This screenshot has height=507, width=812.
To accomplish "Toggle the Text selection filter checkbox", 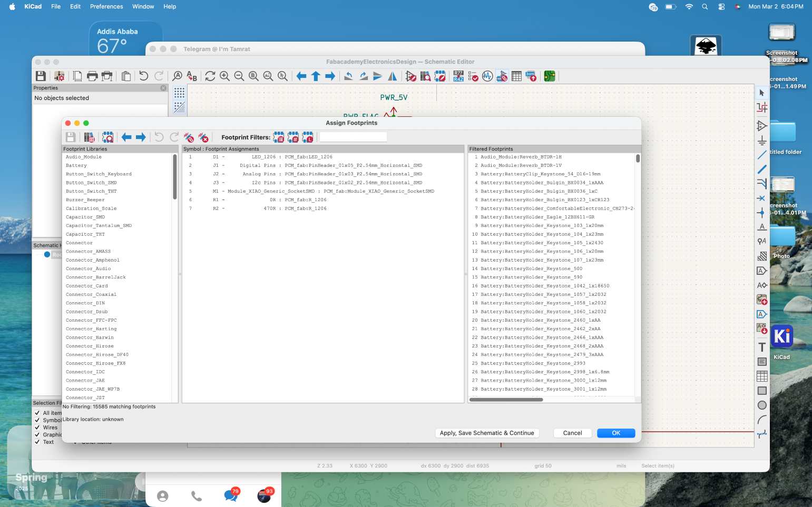I will tap(37, 442).
